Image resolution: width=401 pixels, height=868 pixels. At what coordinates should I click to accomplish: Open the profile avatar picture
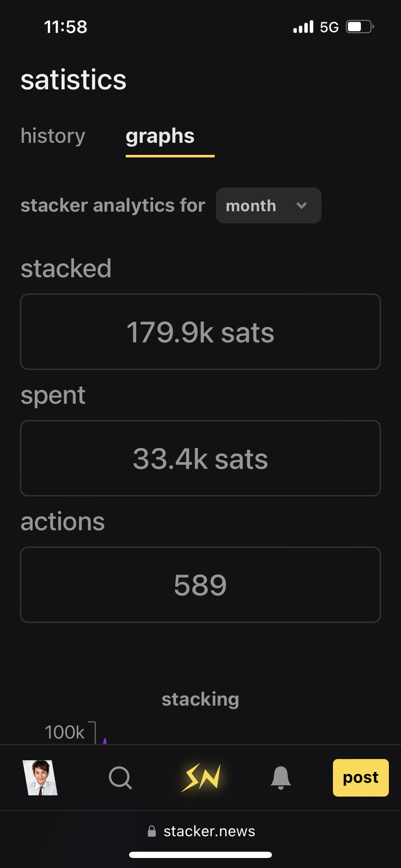[40, 777]
